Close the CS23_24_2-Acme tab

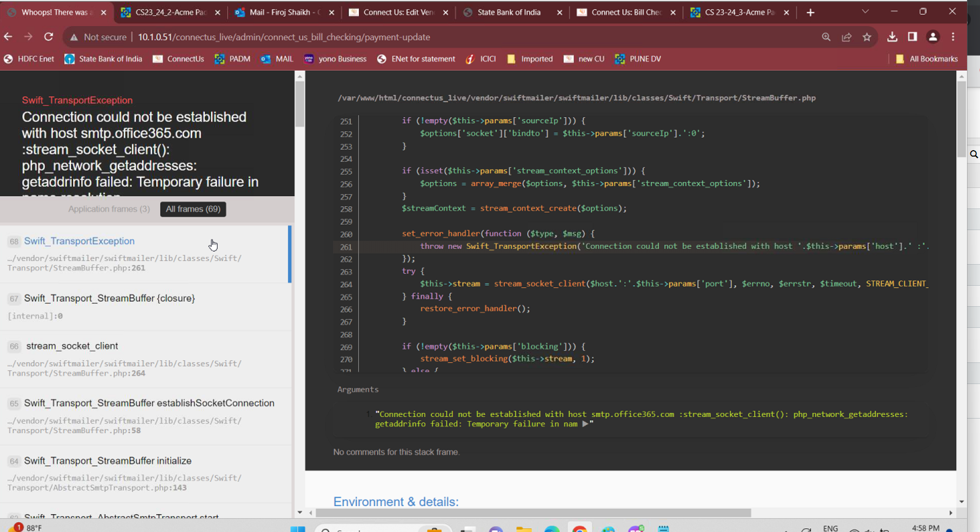(x=217, y=12)
